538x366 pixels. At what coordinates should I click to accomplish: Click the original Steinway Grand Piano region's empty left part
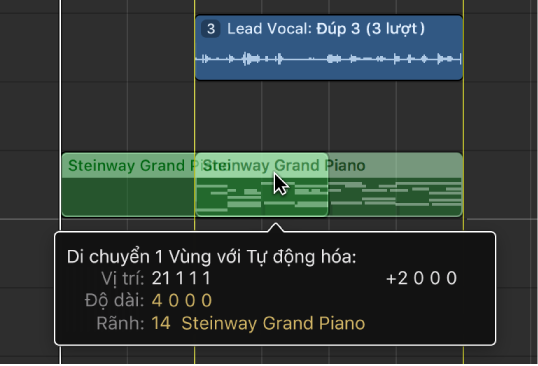pyautogui.click(x=128, y=198)
